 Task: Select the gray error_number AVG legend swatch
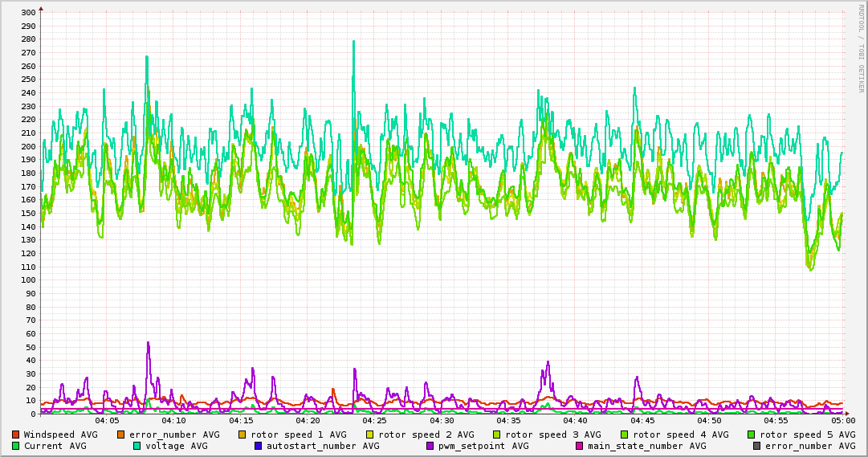click(756, 446)
